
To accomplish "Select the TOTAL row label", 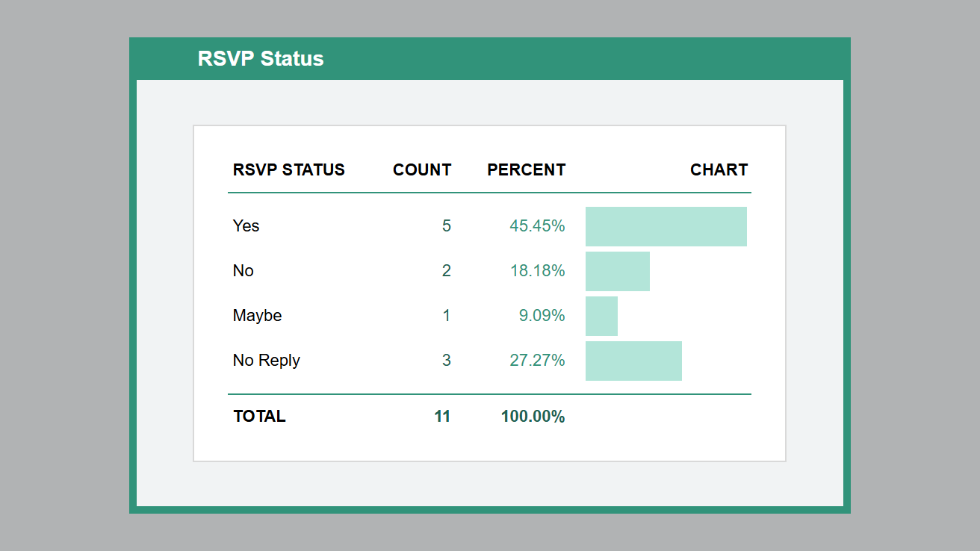I will (259, 416).
